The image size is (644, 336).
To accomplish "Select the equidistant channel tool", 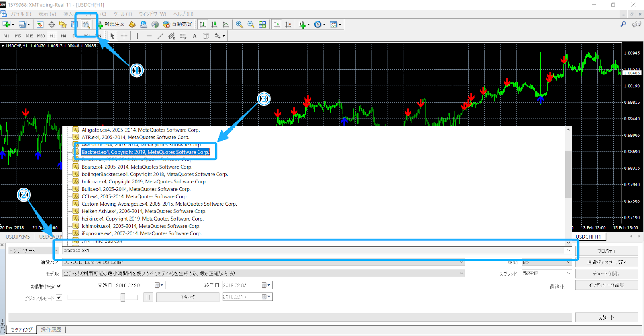I will 171,36.
